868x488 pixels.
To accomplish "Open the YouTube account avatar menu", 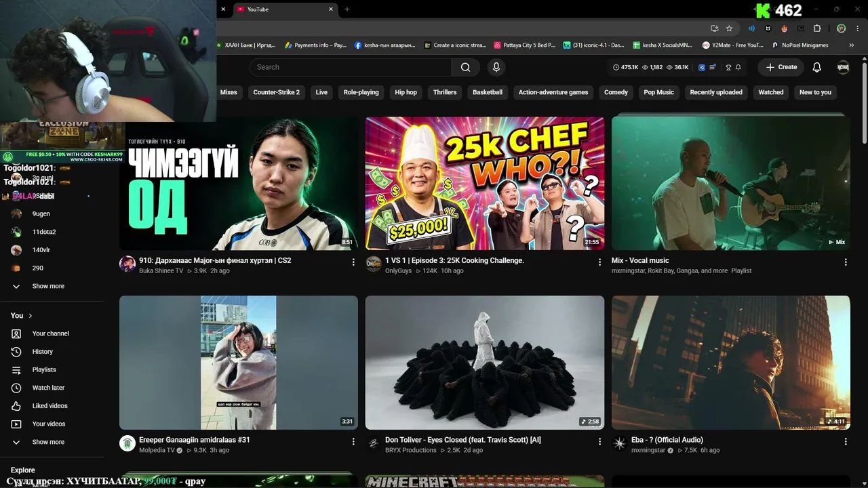I will pyautogui.click(x=843, y=67).
